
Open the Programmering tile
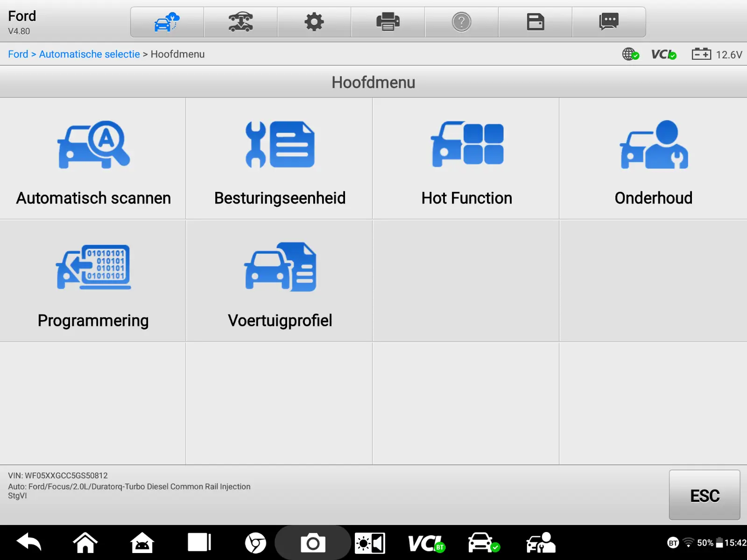coord(93,281)
